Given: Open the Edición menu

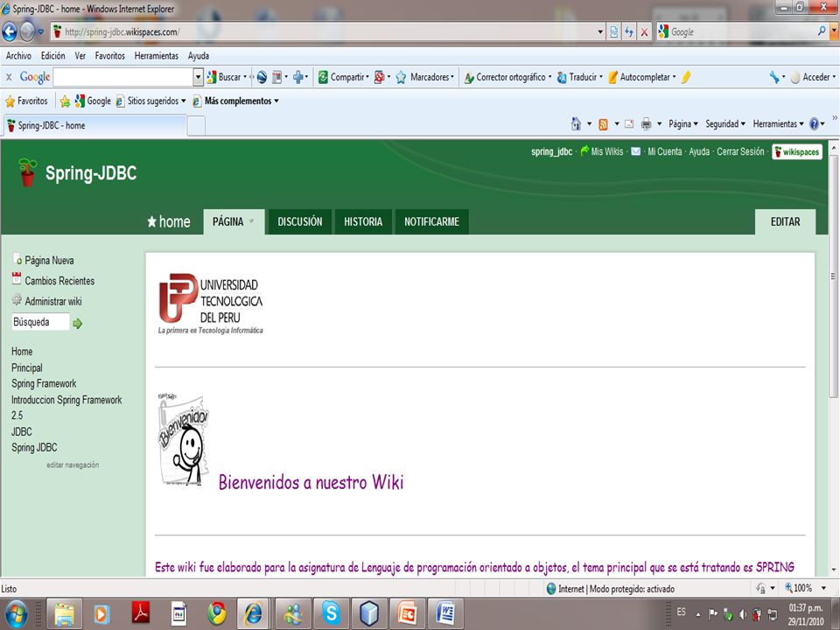Looking at the screenshot, I should (53, 56).
